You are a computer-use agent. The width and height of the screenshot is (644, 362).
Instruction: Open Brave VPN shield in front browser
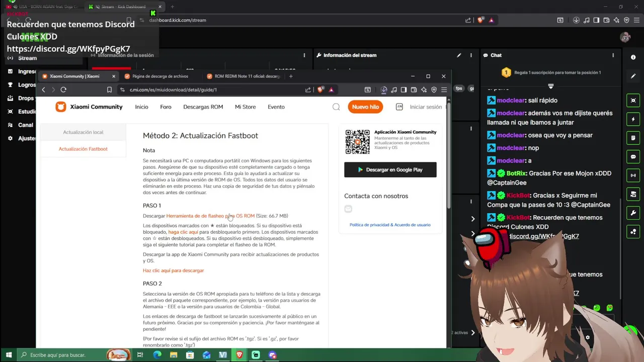point(434,89)
